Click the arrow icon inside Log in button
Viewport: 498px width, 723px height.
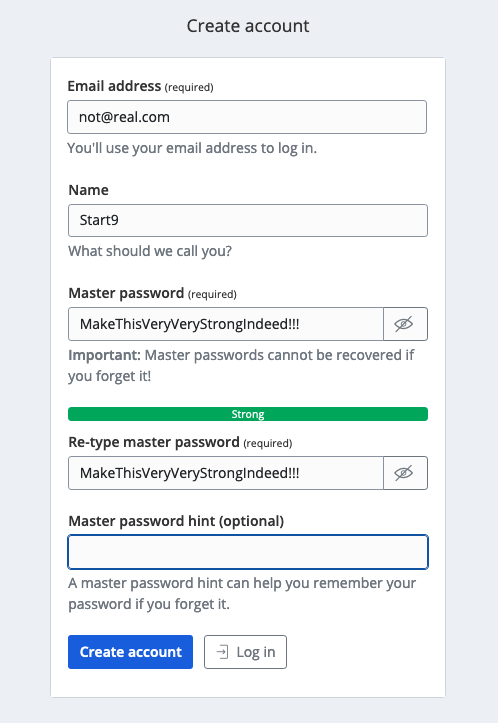(x=222, y=652)
